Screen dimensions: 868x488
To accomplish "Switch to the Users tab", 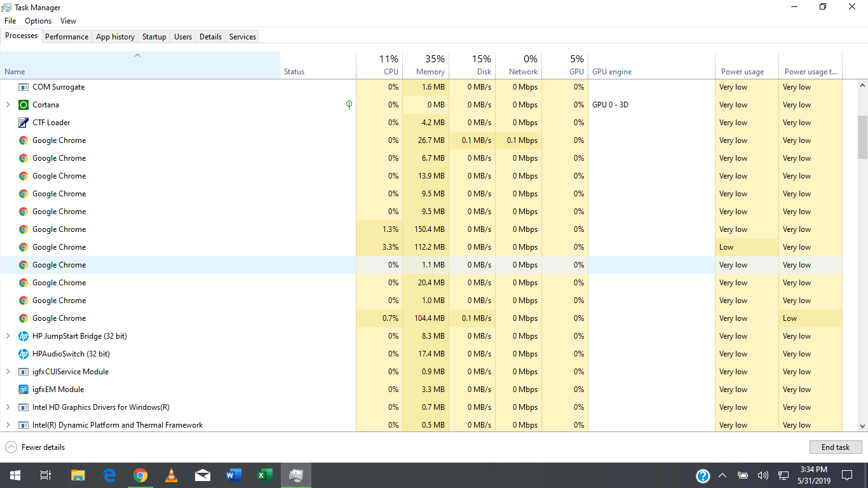I will point(183,37).
